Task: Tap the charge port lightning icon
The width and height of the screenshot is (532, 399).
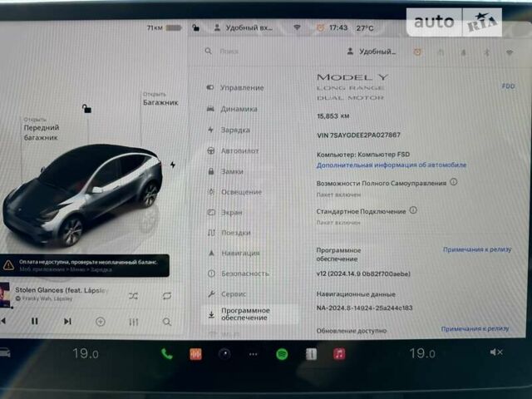Action: coord(173,165)
